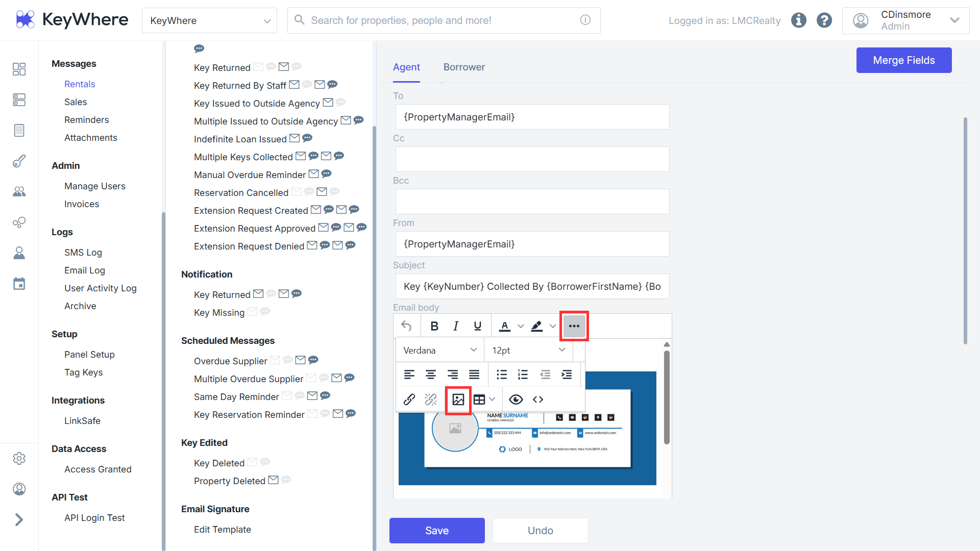
Task: Open Sales under Messages
Action: tap(76, 102)
